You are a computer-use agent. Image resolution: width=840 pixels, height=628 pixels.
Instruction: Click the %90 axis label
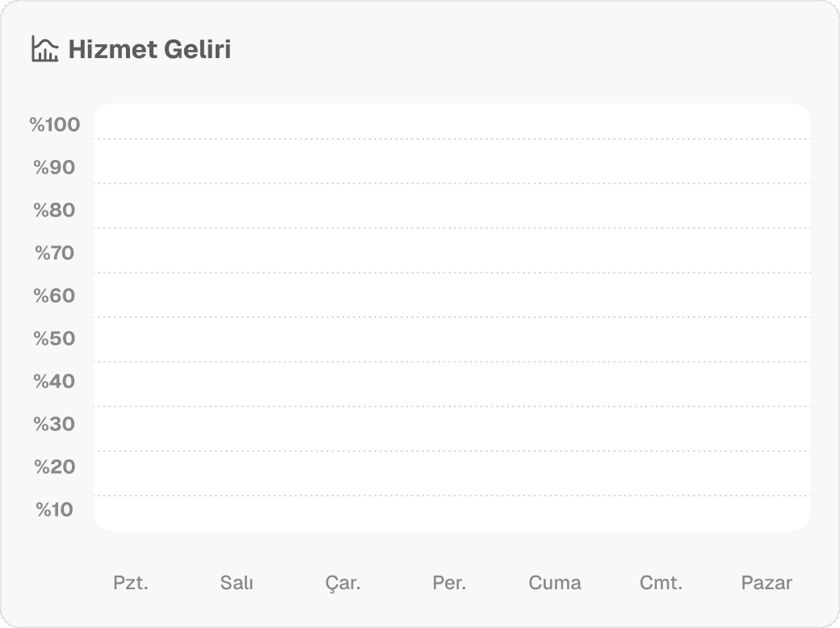coord(54,167)
